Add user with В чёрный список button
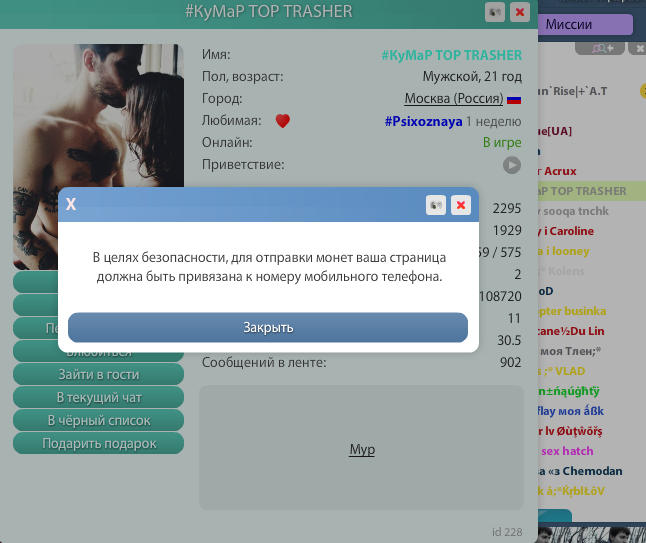The width and height of the screenshot is (646, 543). (x=98, y=421)
